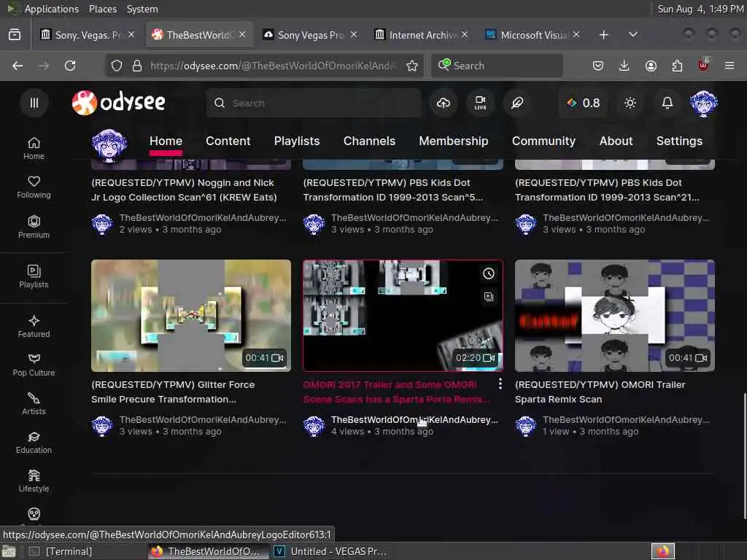
Task: Open Playlists in the sidebar
Action: coord(34,276)
